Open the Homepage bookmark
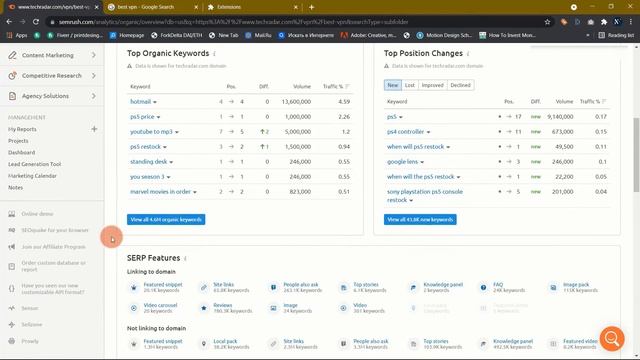Viewport: 640px width, 360px height. (127, 36)
